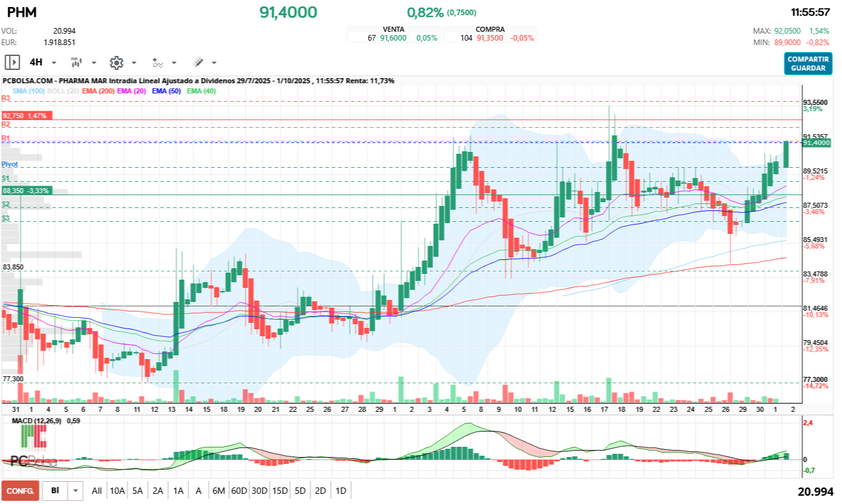This screenshot has width=842, height=504.
Task: Click the COMPARTIR GUARDAR button
Action: coord(808,64)
